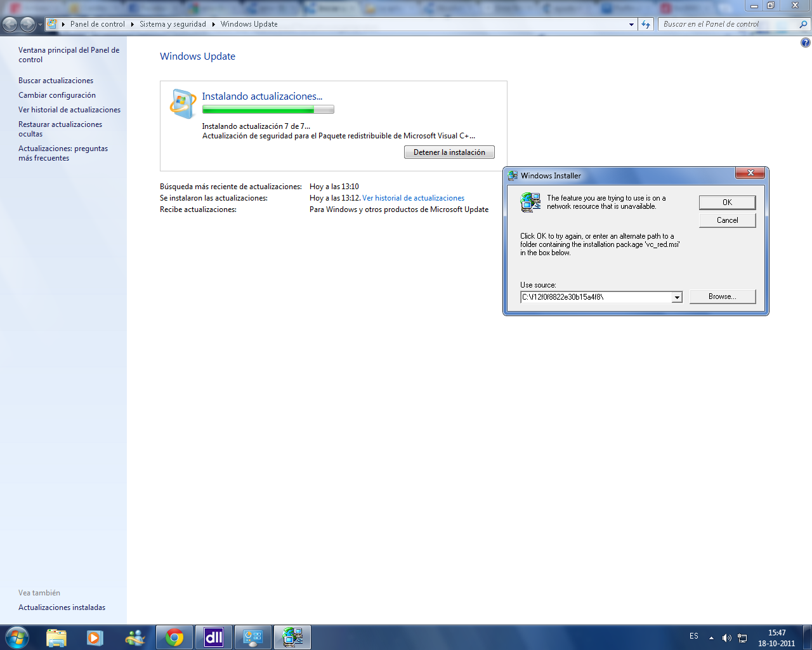Screen dimensions: 812x650
Task: Close the Windows Installer dialog
Action: coord(750,173)
